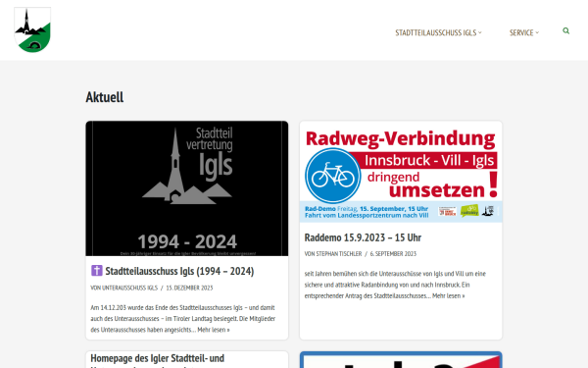Click Mehr lesen in Raddemo post
This screenshot has width=588, height=368.
click(448, 296)
